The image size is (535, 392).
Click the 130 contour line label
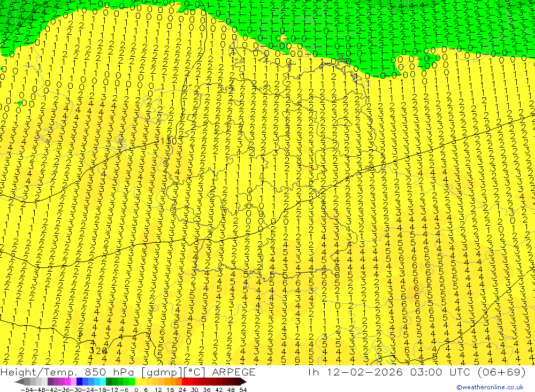pyautogui.click(x=169, y=141)
